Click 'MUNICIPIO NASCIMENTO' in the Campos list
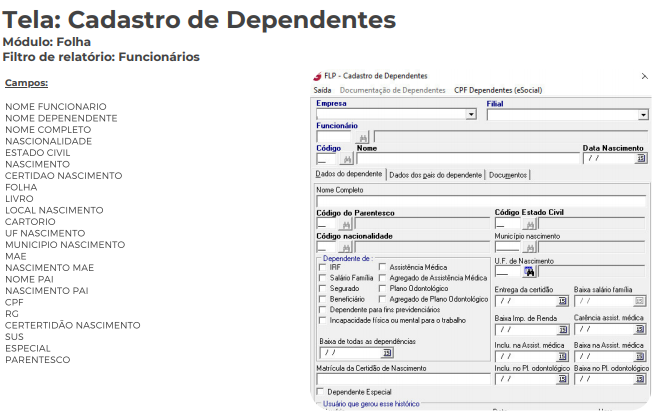The image size is (658, 415). click(x=65, y=245)
